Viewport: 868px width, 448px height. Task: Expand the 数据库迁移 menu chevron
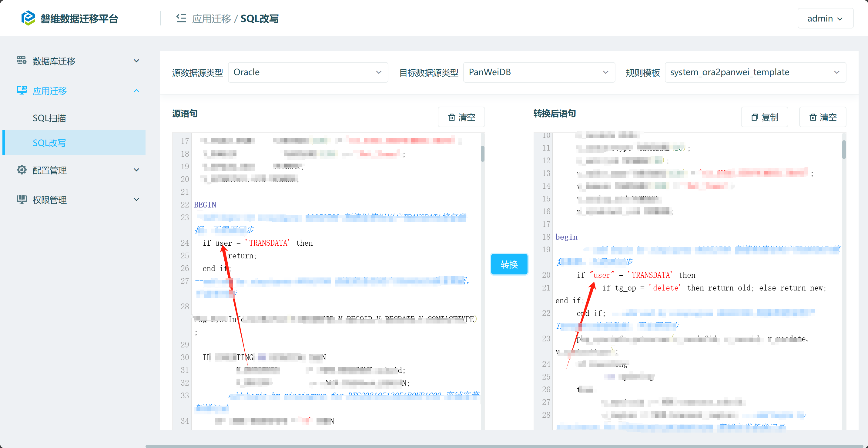[x=136, y=61]
